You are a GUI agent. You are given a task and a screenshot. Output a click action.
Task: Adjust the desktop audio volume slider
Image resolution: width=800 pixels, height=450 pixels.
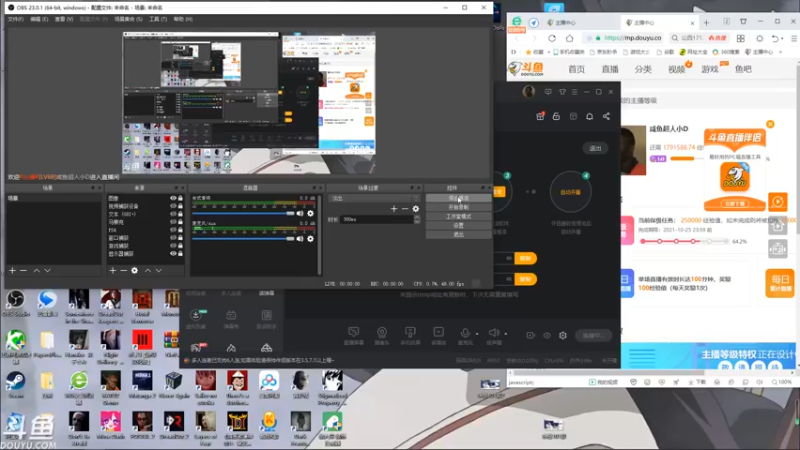coord(243,214)
